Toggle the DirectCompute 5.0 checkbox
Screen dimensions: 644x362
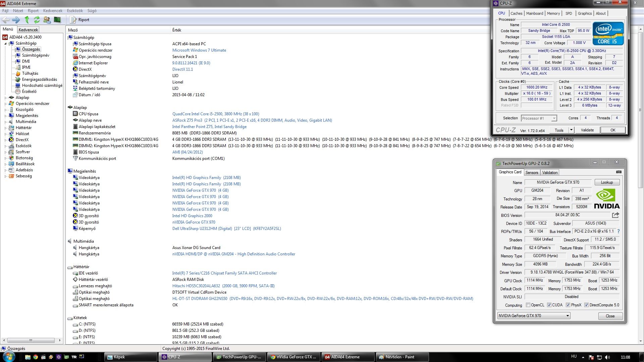pos(586,305)
